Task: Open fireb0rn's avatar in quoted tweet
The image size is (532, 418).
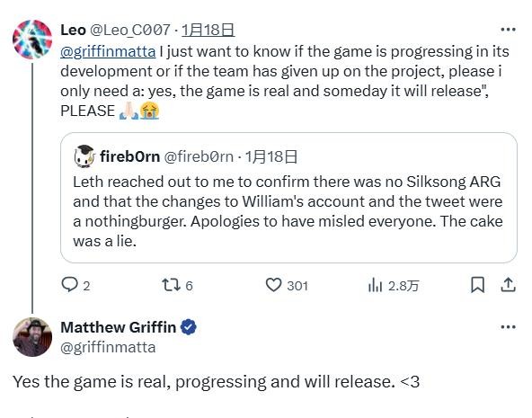Action: click(x=84, y=156)
